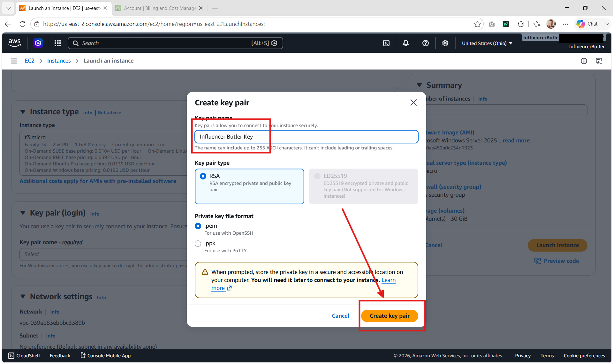Open the Terms footer link

coord(547,356)
